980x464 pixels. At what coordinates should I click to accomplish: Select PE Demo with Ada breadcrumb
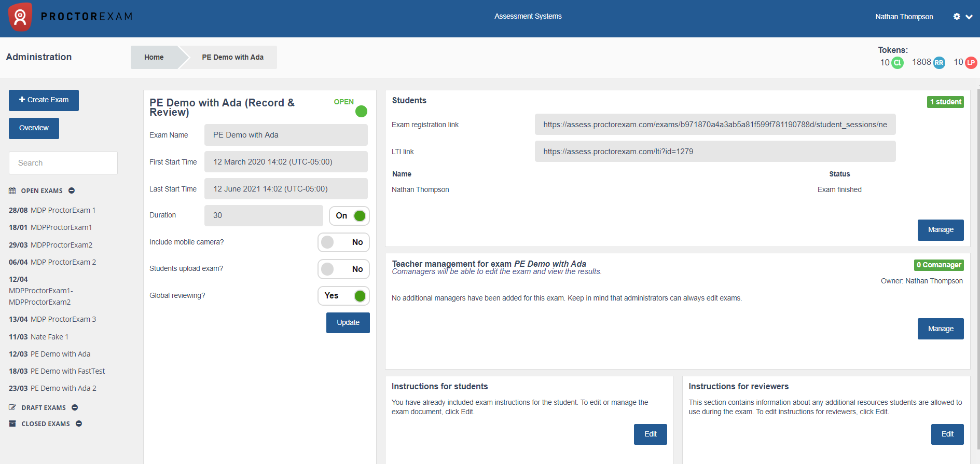(232, 57)
